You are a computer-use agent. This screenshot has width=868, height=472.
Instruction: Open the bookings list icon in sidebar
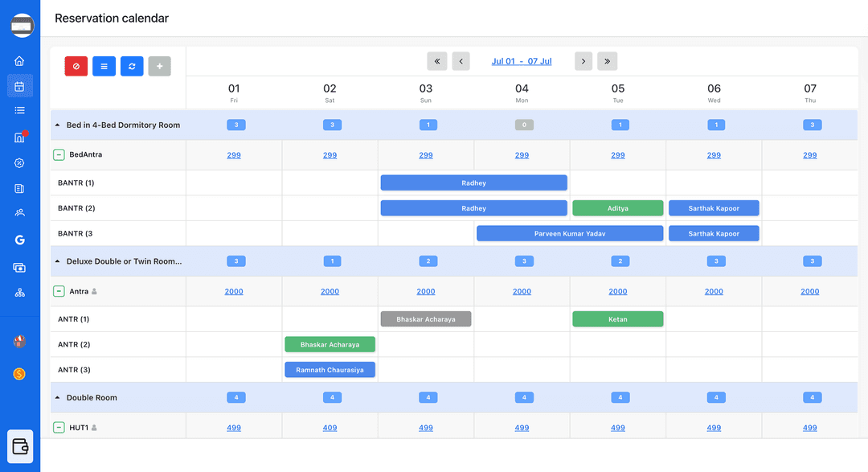[x=19, y=110]
